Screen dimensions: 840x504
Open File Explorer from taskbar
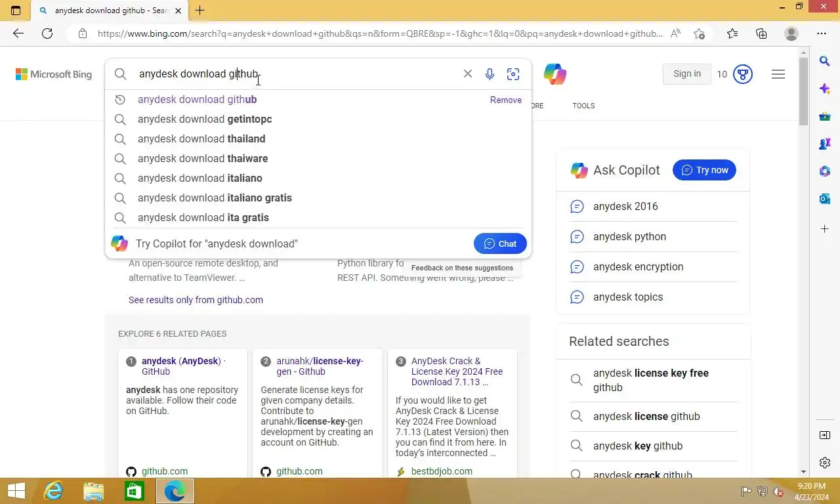[94, 491]
